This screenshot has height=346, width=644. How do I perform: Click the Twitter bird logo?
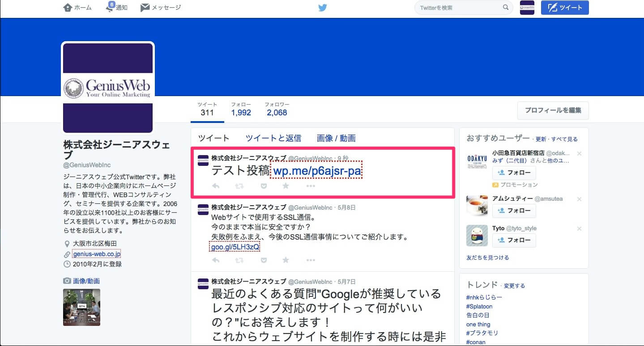tap(323, 8)
